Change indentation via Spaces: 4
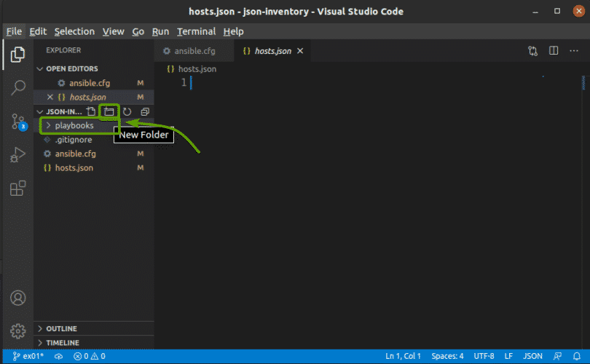Image resolution: width=590 pixels, height=364 pixels. pyautogui.click(x=447, y=356)
